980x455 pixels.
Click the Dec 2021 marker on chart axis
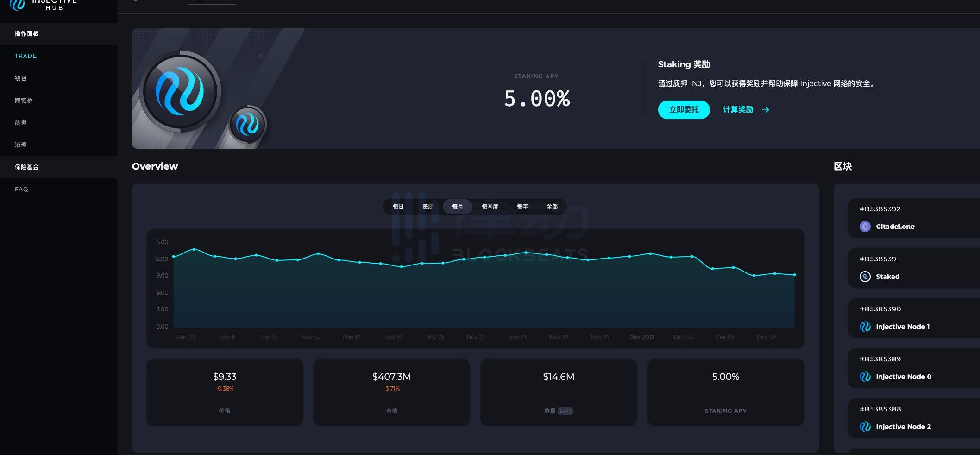pos(641,337)
